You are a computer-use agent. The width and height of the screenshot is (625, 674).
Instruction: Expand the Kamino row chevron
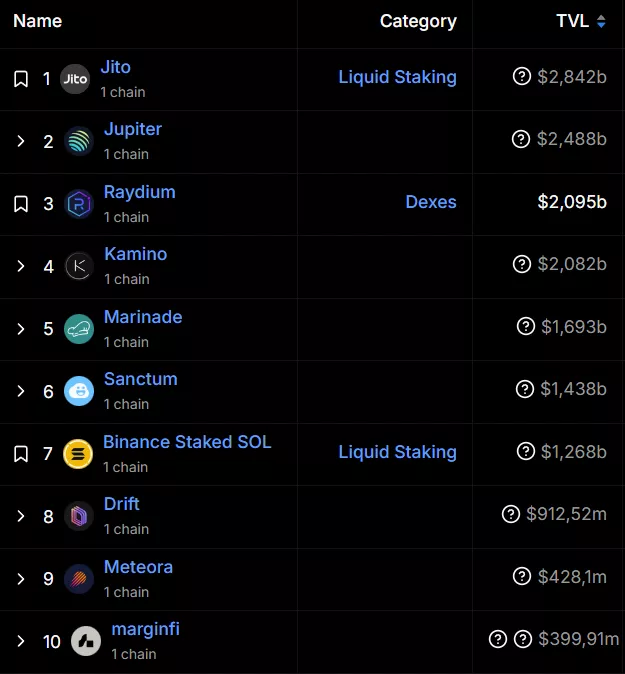pyautogui.click(x=21, y=266)
